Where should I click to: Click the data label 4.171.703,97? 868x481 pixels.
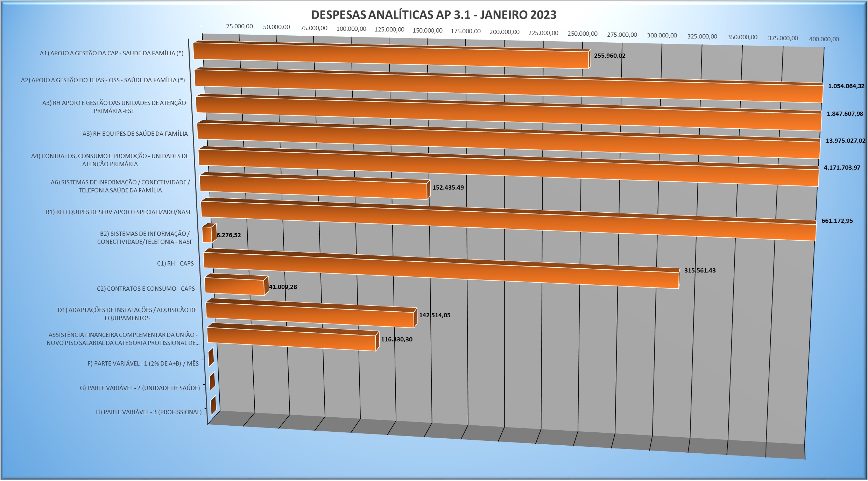tap(842, 168)
